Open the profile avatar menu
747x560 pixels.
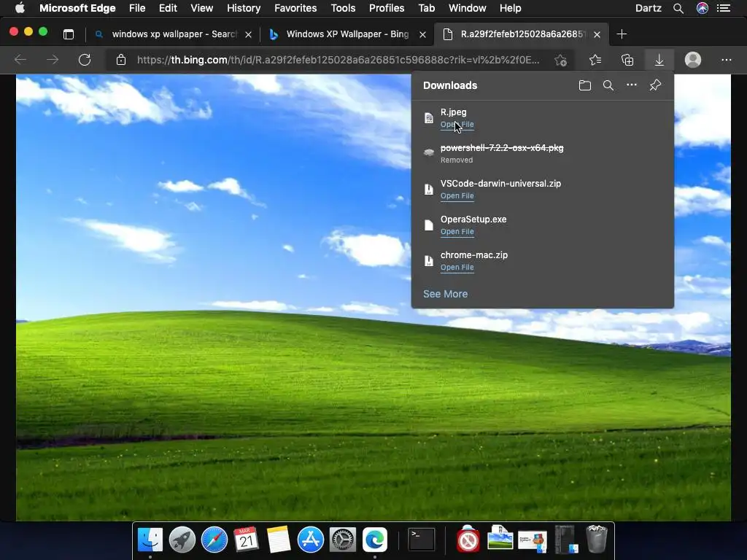[693, 60]
